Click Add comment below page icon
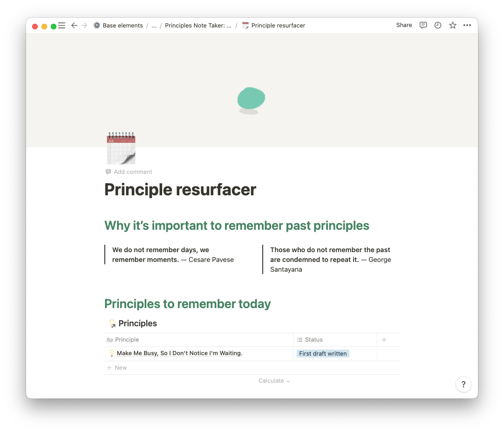The width and height of the screenshot is (504, 433). pyautogui.click(x=133, y=172)
